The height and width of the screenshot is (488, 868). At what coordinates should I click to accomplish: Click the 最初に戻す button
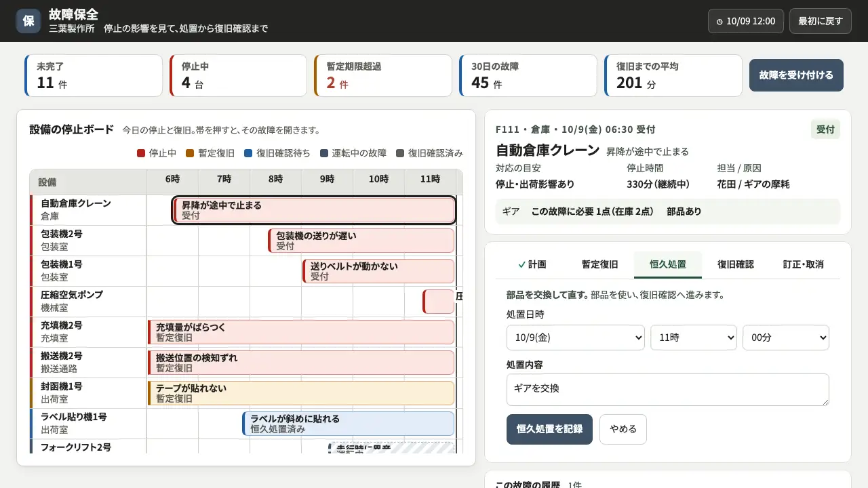coord(821,21)
